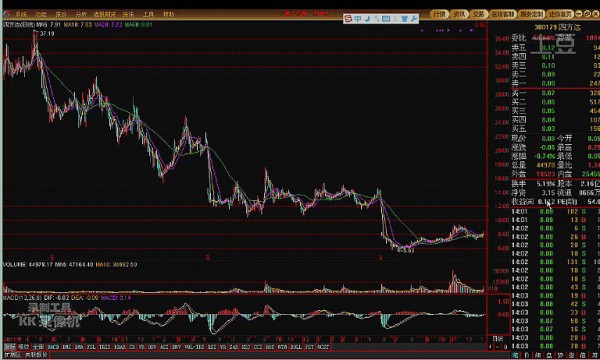
Task: Toggle Chinese input mode 中 icon
Action: (x=357, y=18)
